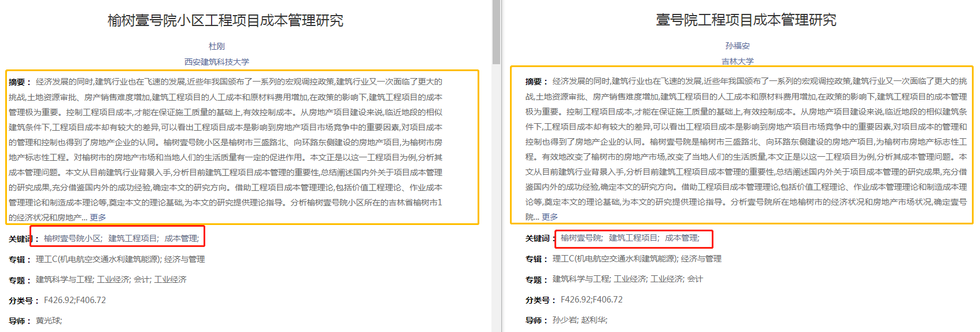Open advisor 黄光球's link

point(48,320)
